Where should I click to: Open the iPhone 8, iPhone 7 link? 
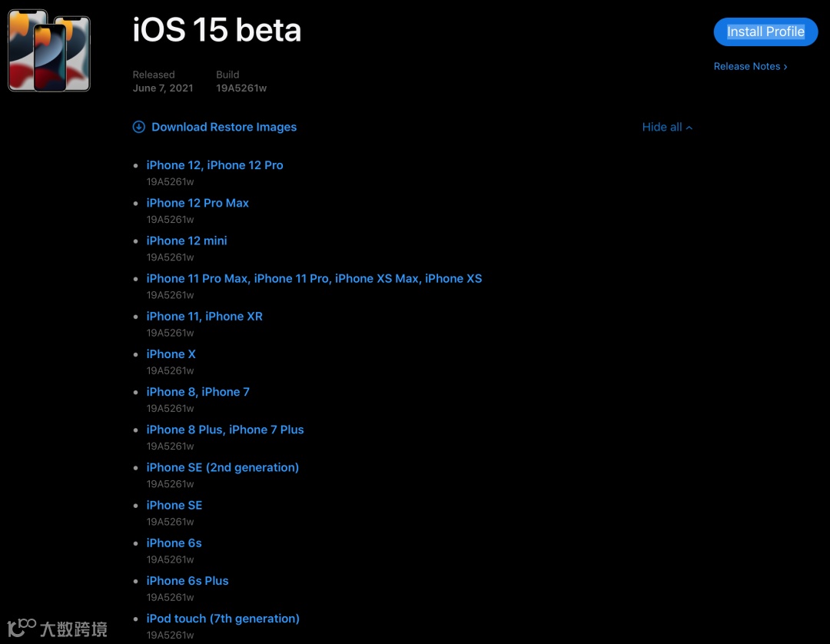[x=198, y=392]
